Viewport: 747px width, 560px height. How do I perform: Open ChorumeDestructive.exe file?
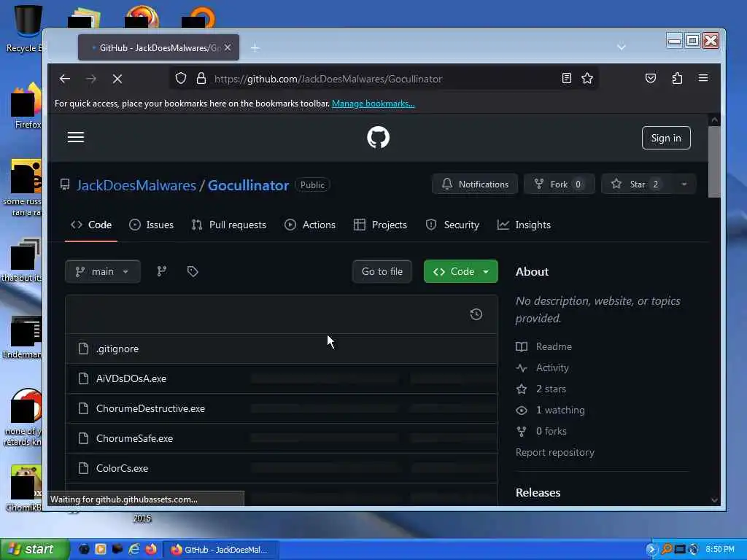tap(150, 408)
